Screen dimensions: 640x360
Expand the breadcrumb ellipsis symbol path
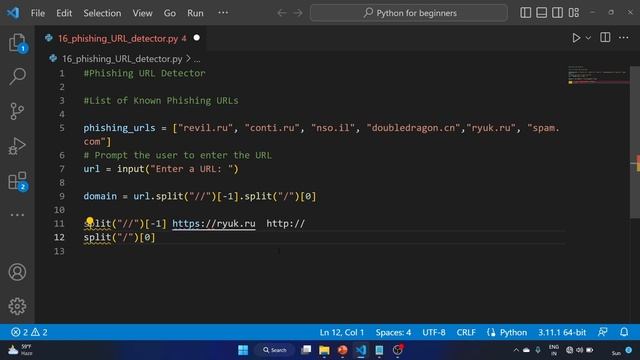[197, 59]
